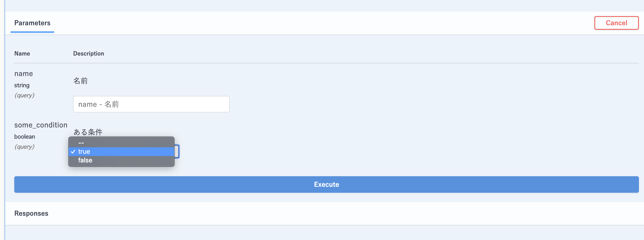The height and width of the screenshot is (240, 644).
Task: Click "(query)" under the string type
Action: tap(25, 95)
